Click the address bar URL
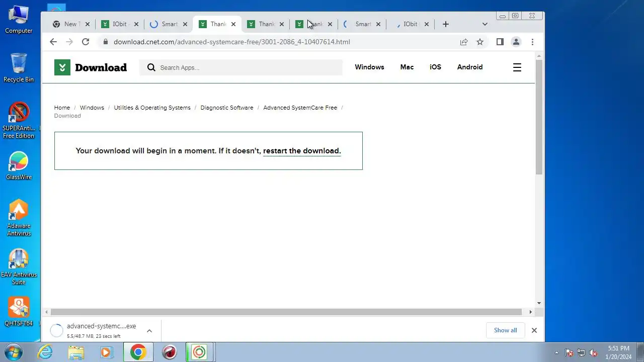This screenshot has height=362, width=644. pos(231,42)
